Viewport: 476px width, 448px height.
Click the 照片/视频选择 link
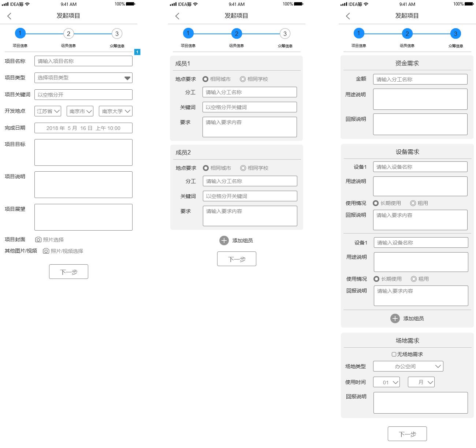(67, 251)
